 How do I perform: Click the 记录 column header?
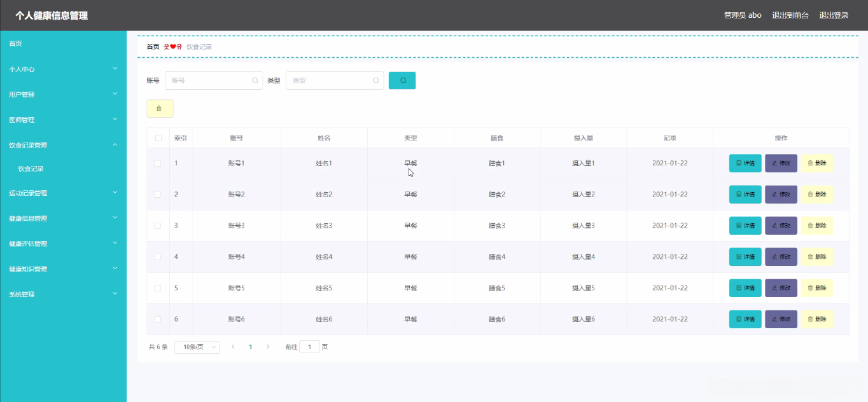[x=670, y=138]
